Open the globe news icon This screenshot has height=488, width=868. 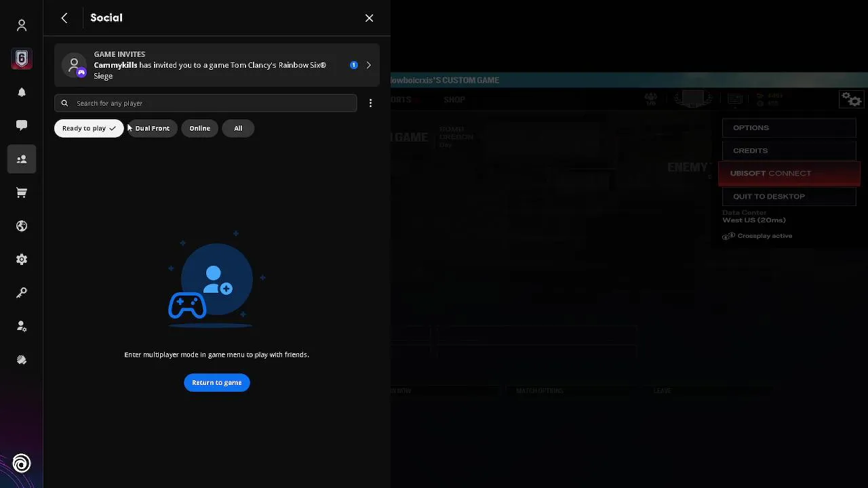[x=22, y=226]
